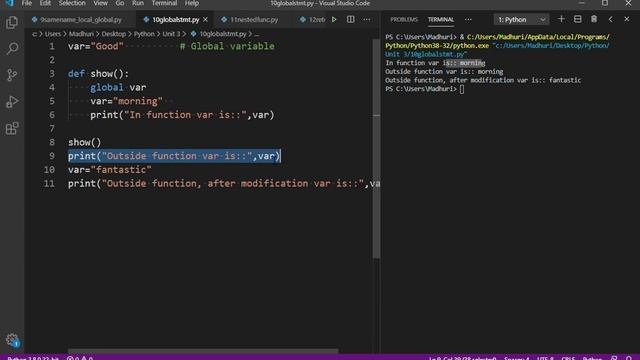Screen dimensions: 640x360
Task: Switch to 10globalstmt.py tab
Action: tap(176, 20)
